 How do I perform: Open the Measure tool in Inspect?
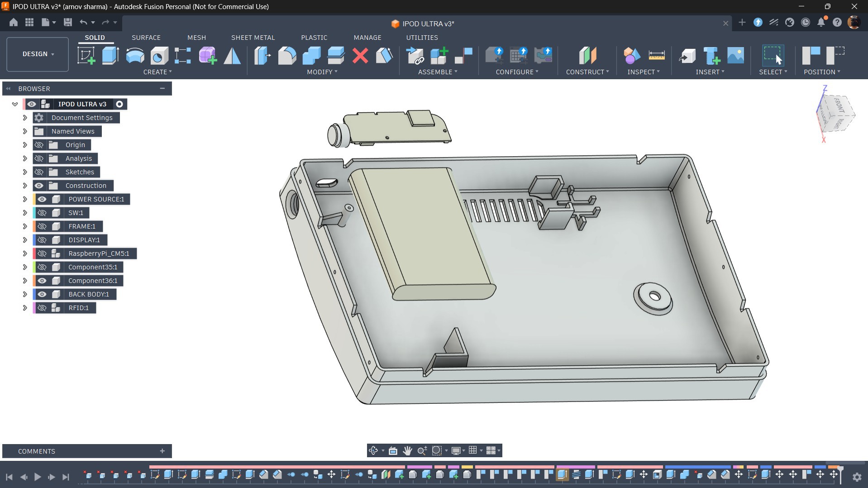coord(656,56)
